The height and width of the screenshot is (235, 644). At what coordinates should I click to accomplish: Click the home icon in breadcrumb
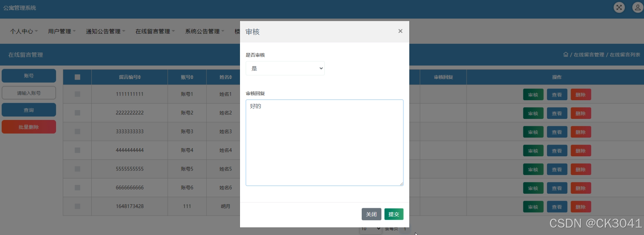[566, 55]
